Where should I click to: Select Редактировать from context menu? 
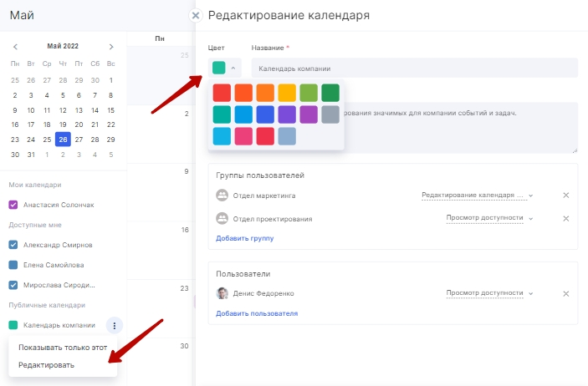(46, 365)
